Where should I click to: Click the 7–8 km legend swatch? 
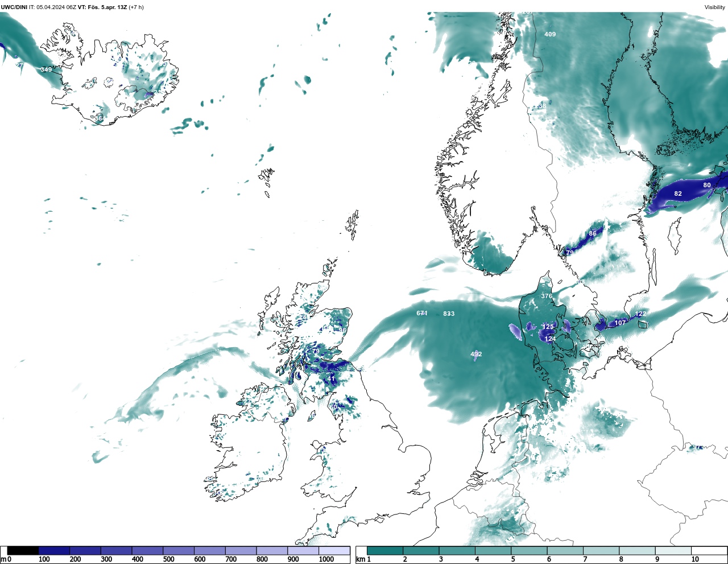pos(601,551)
